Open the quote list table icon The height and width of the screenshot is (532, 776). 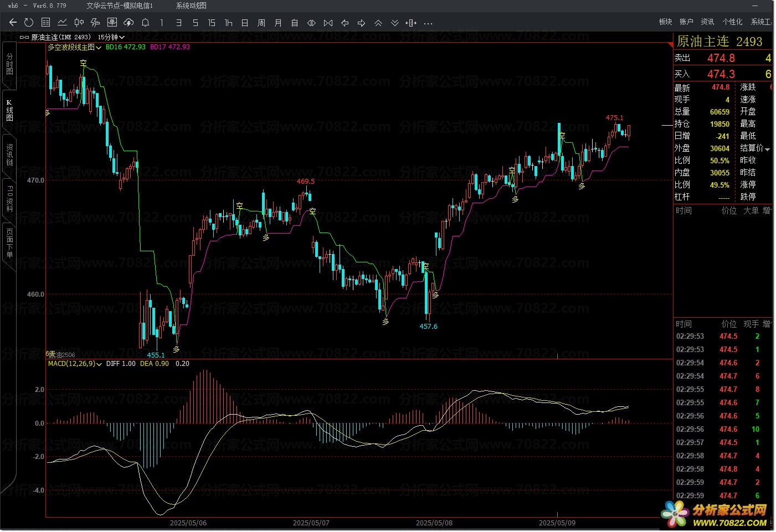tap(45, 23)
